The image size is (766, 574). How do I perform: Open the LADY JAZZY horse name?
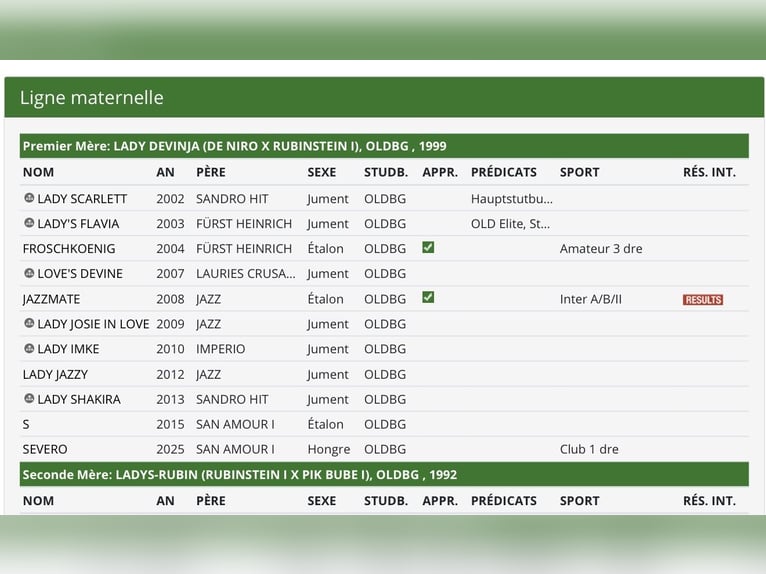[x=55, y=375]
